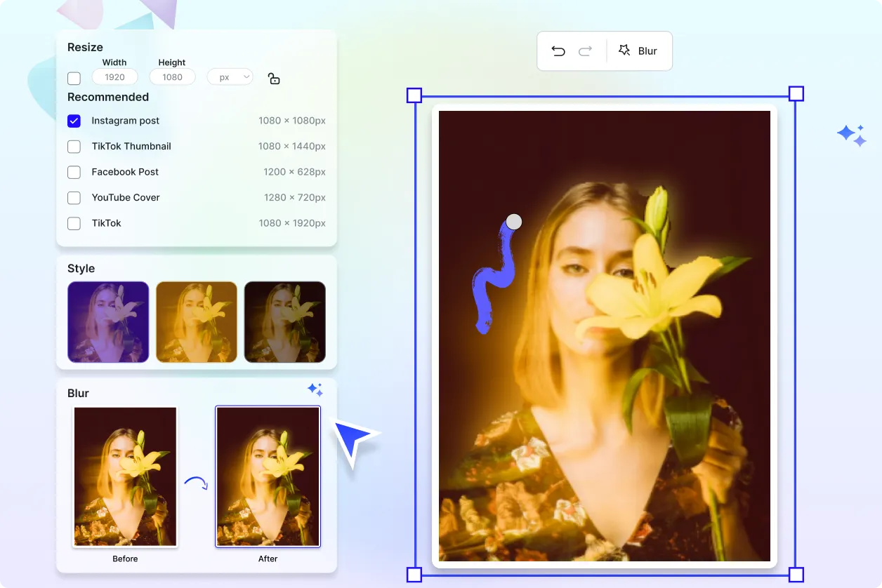Check the TikTok Thumbnail option
Viewport: 882px width, 588px height.
(x=74, y=147)
